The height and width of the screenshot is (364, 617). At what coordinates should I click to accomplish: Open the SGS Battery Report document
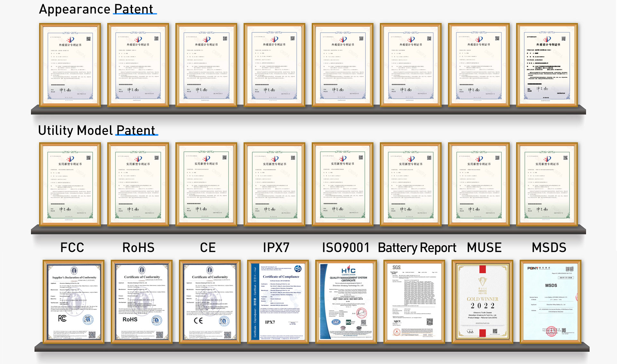click(414, 302)
